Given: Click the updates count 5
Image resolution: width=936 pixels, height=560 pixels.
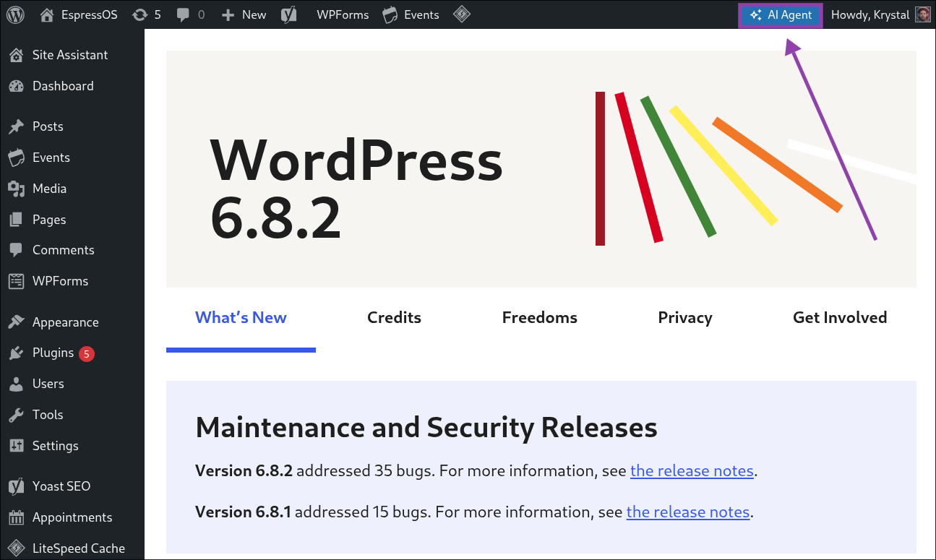Looking at the screenshot, I should 158,14.
